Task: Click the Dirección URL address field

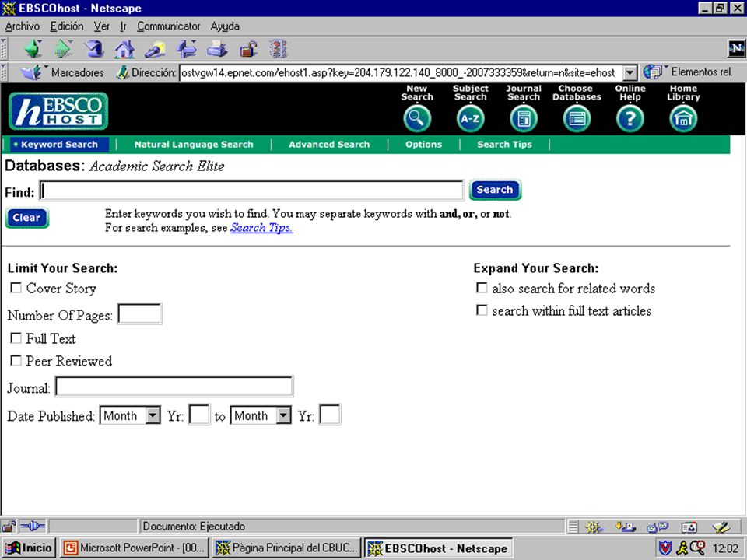Action: [x=402, y=73]
